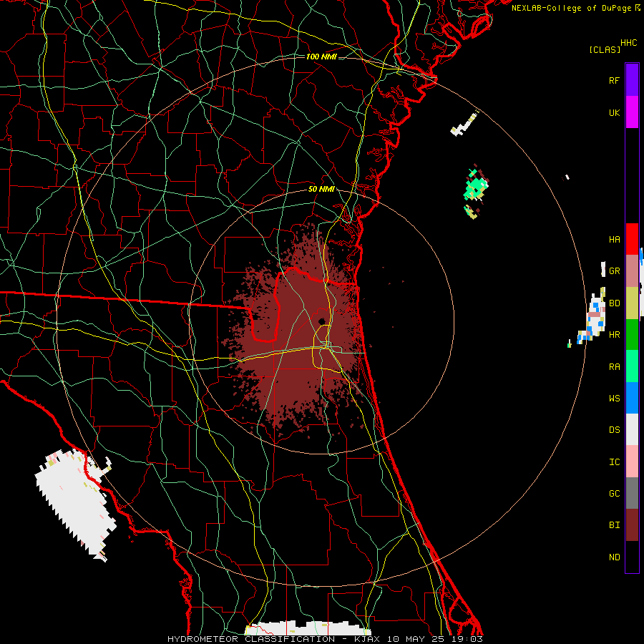Click the HA legend label
This screenshot has width=644, height=644.
point(614,240)
